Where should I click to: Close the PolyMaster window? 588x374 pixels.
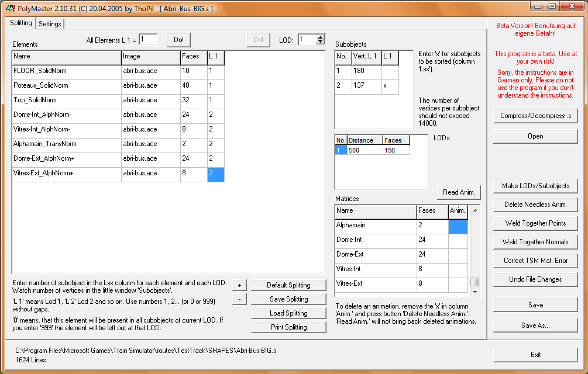tap(572, 6)
